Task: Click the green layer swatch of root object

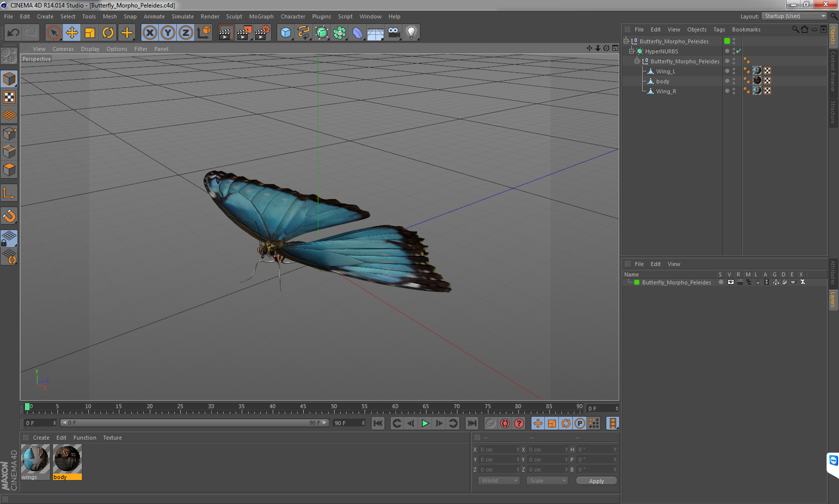Action: (x=727, y=41)
